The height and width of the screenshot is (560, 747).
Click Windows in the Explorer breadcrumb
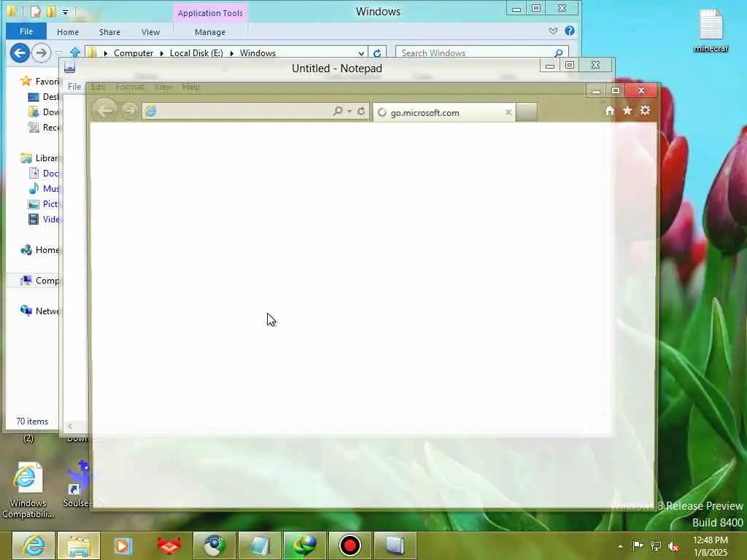[258, 52]
